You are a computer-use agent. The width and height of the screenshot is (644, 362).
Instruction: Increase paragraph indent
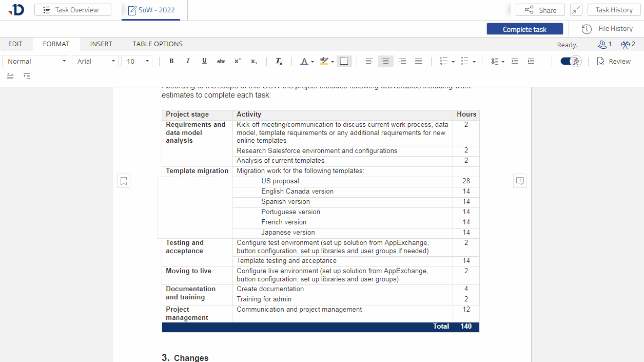pos(531,61)
